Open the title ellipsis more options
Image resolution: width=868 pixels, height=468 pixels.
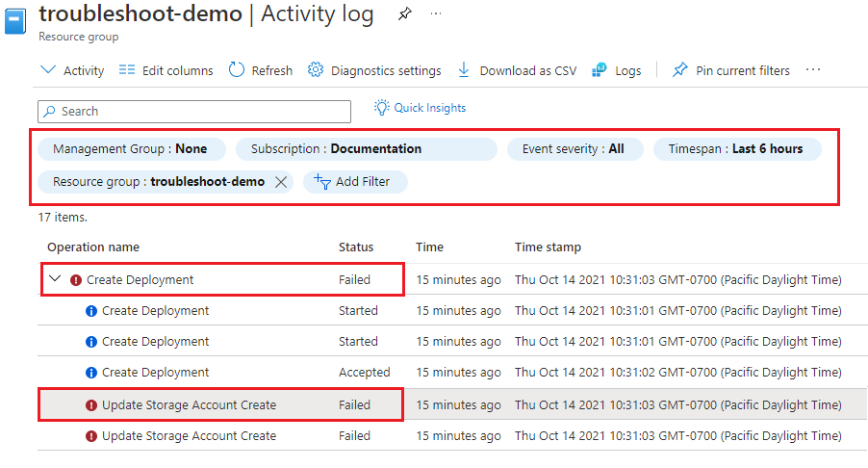point(436,15)
